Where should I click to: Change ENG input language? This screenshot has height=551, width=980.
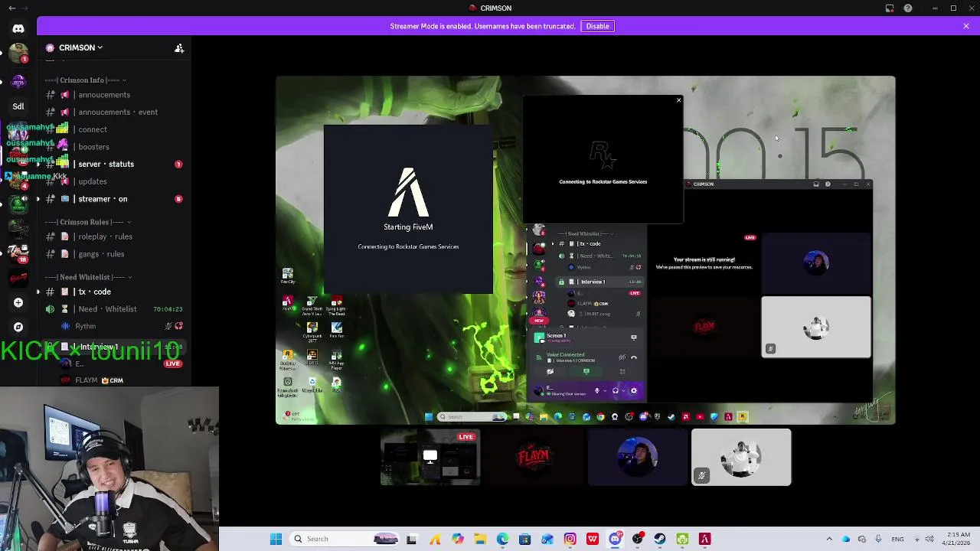[x=898, y=539]
